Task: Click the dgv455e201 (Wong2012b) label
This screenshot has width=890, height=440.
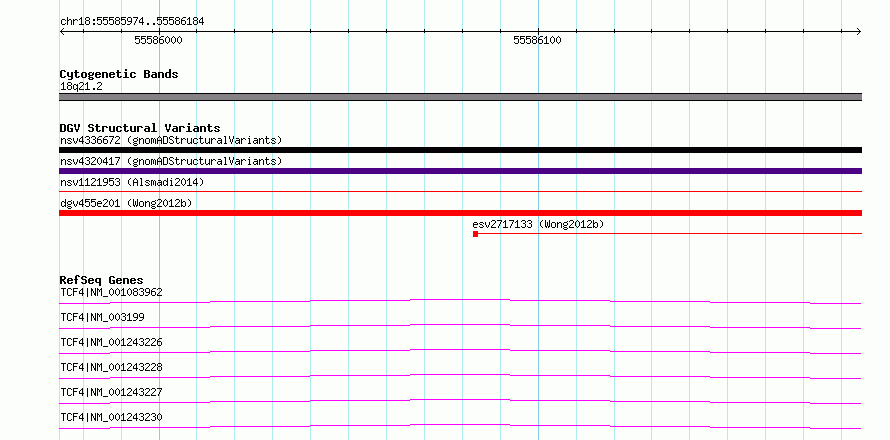Action: click(126, 203)
